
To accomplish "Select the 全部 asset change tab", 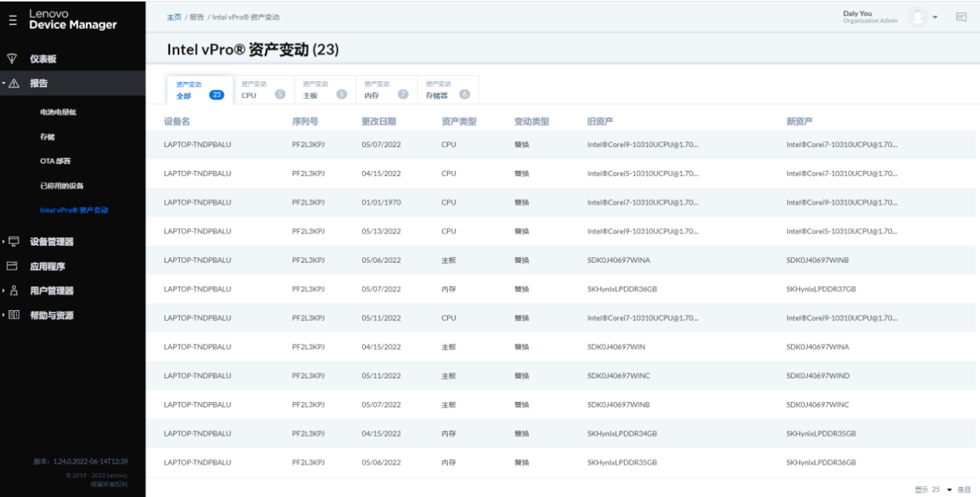I will (199, 90).
